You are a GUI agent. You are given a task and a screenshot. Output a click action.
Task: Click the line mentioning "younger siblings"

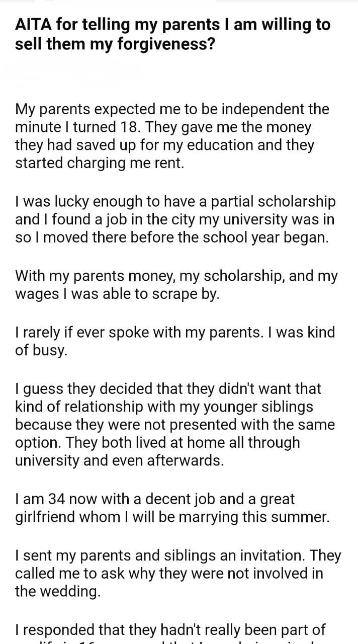tap(164, 406)
